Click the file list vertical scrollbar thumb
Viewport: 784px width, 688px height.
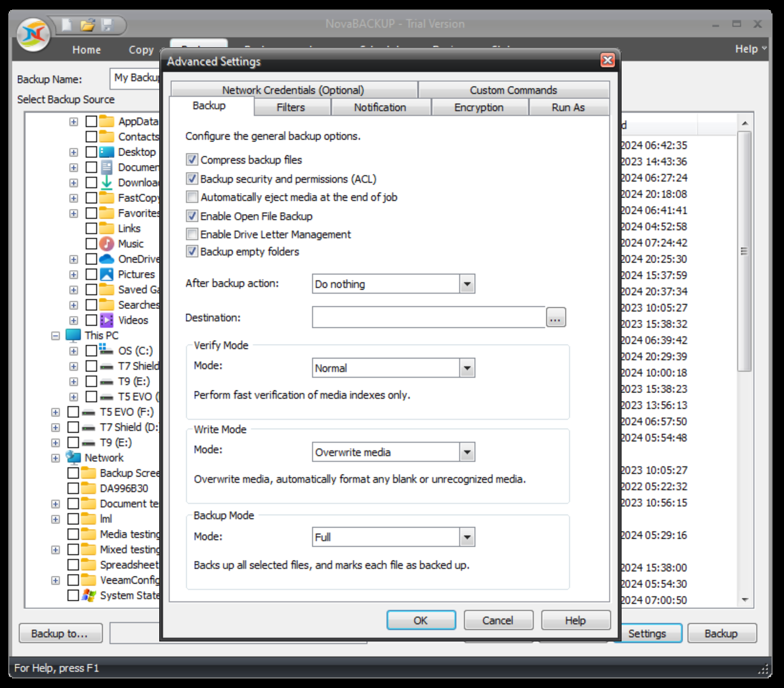pos(744,251)
